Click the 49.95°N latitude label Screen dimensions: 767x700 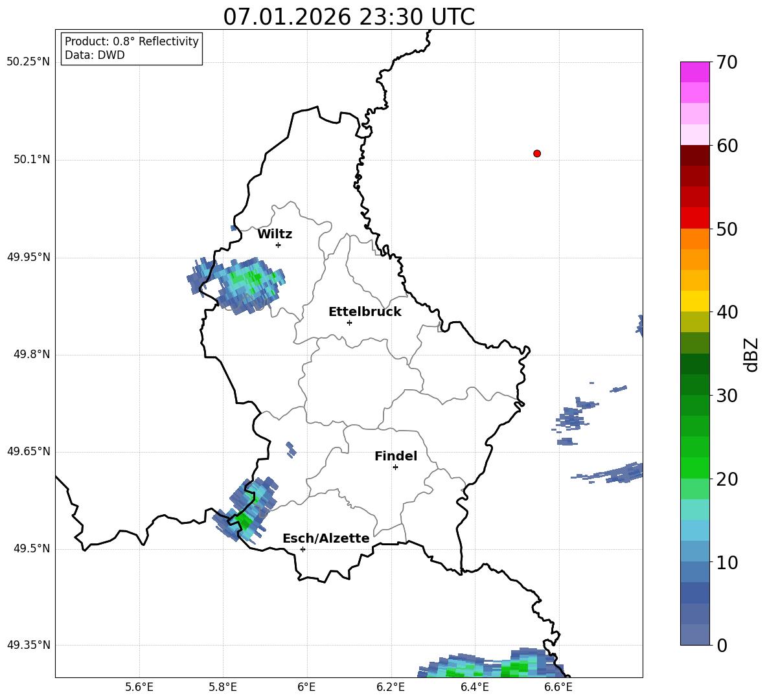[29, 257]
